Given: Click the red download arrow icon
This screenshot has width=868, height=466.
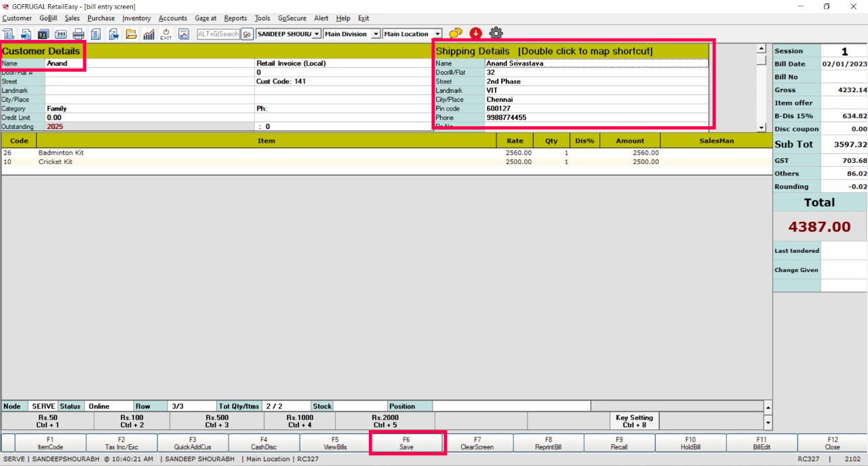Looking at the screenshot, I should tap(475, 33).
